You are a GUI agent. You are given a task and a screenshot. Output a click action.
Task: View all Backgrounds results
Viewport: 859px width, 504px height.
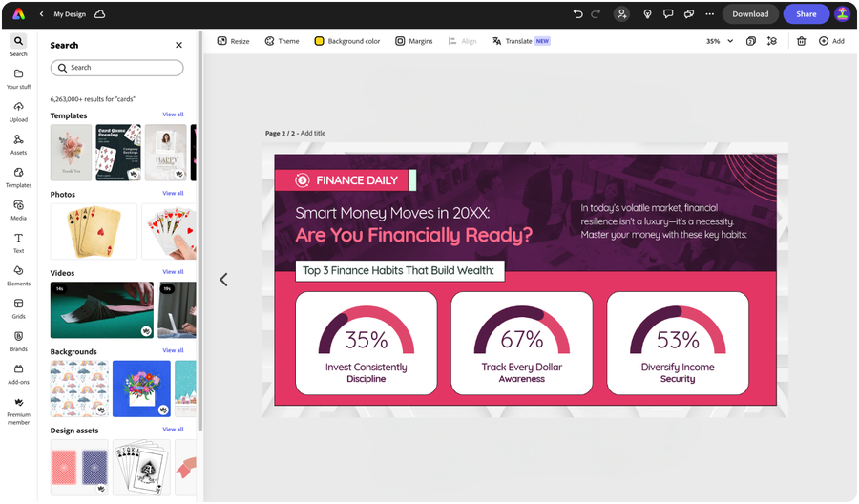tap(173, 350)
